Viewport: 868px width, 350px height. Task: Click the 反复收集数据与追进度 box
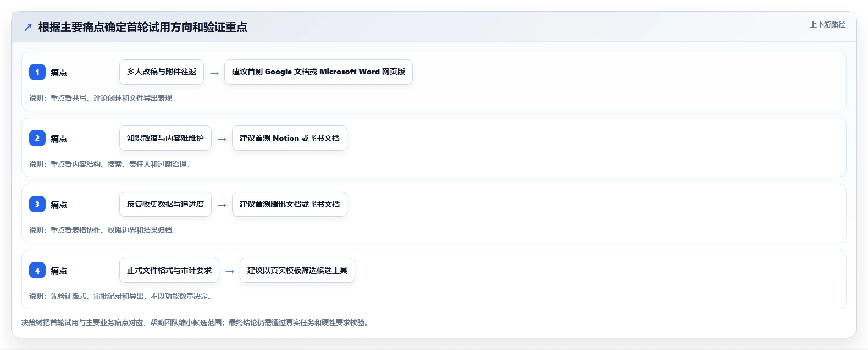(x=165, y=204)
